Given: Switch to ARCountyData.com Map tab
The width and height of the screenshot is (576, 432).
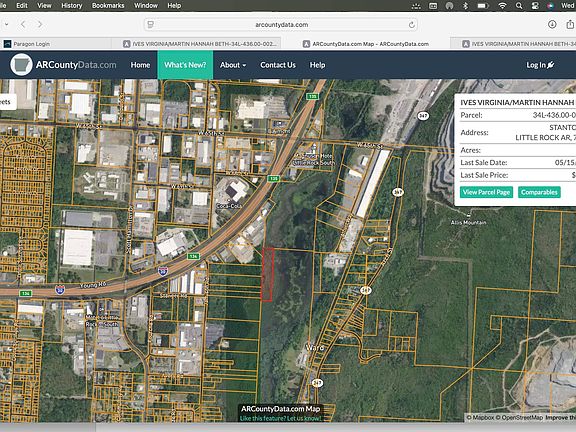Looking at the screenshot, I should pos(366,44).
